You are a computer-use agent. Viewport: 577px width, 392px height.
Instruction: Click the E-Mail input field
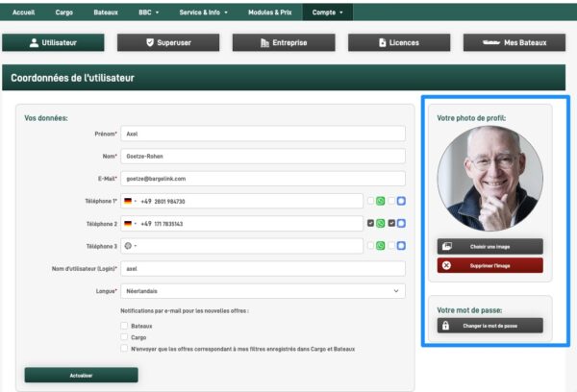[263, 179]
